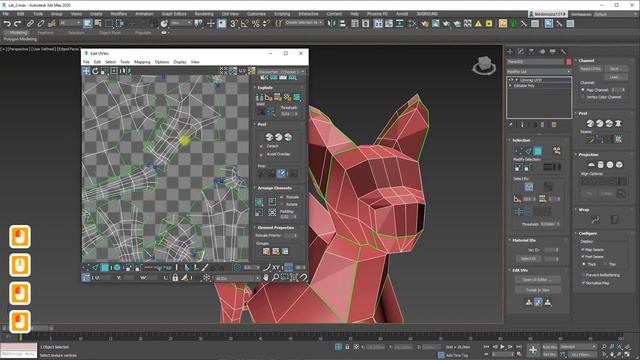This screenshot has width=640, height=360.
Task: Expand the Editable Poly stack entry arrow
Action: coord(511,86)
